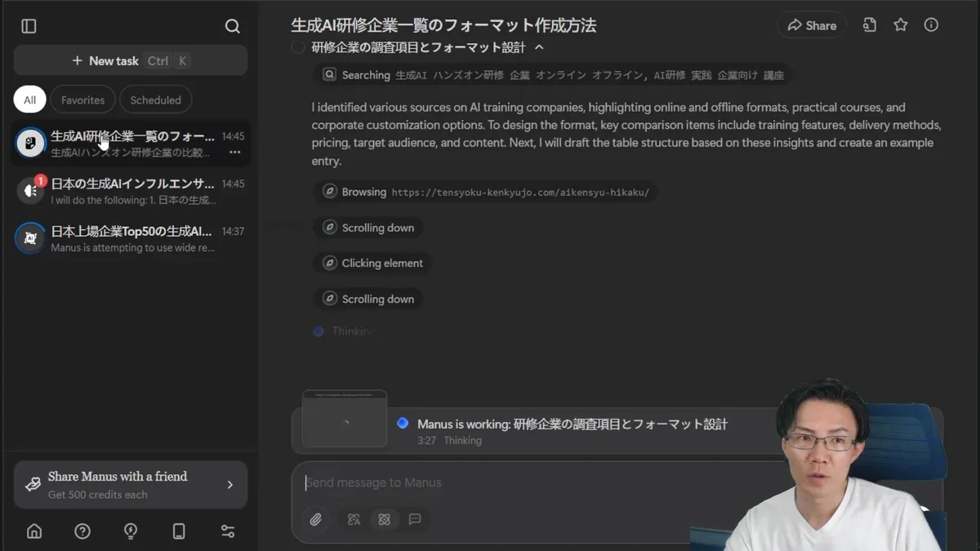Screen dimensions: 980x551
Task: Click the step status circle beside 研修企業の調査項目
Action: pos(298,47)
